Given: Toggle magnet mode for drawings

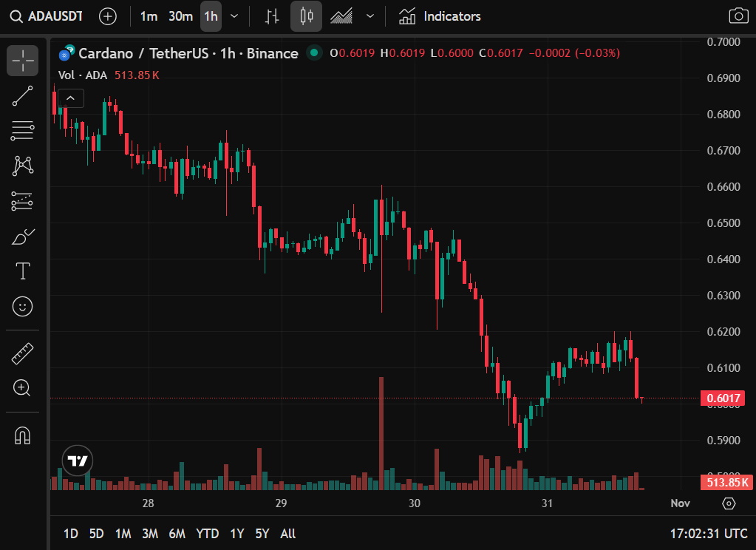Looking at the screenshot, I should [23, 436].
